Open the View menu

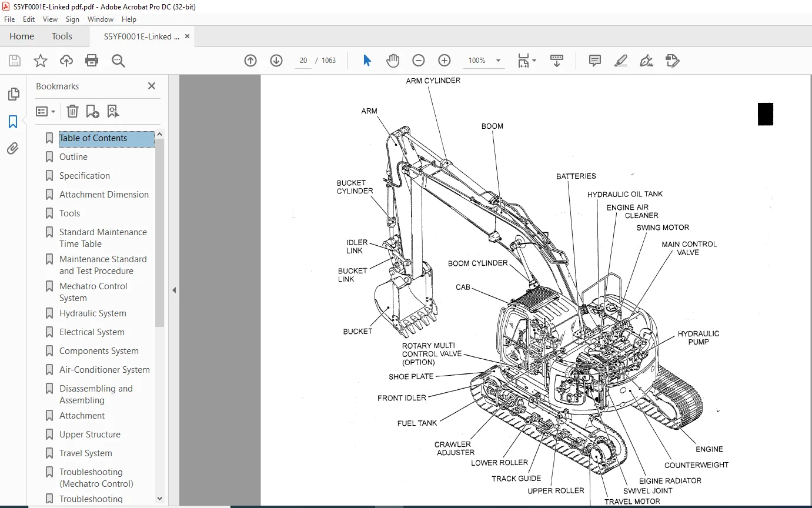51,19
